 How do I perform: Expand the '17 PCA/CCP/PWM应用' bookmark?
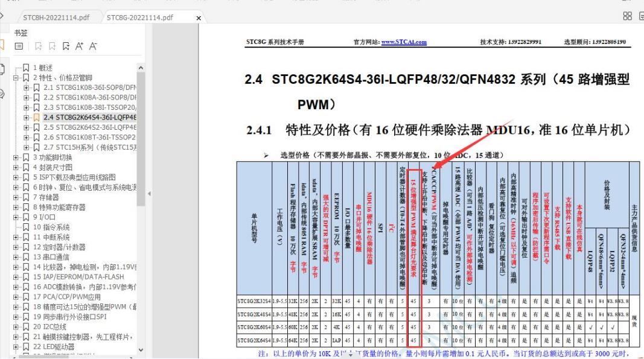tap(16, 297)
